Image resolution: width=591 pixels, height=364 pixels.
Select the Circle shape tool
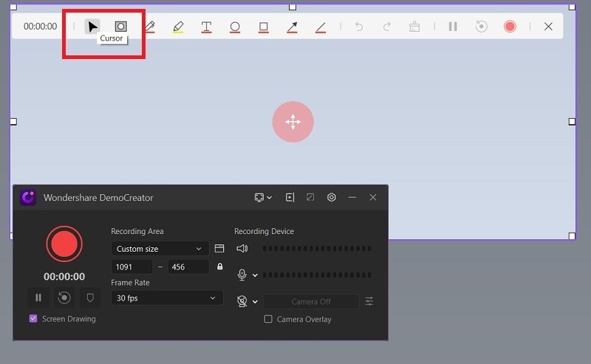[x=235, y=27]
